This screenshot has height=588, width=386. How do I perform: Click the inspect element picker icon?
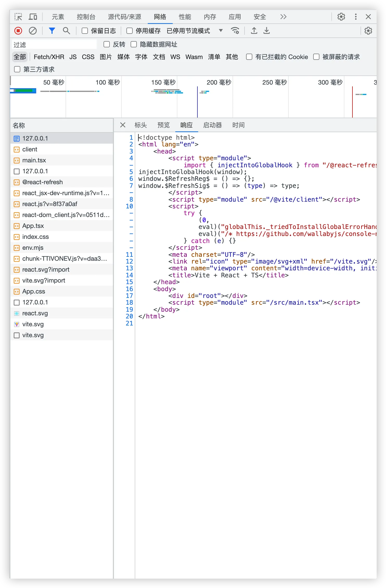(18, 17)
